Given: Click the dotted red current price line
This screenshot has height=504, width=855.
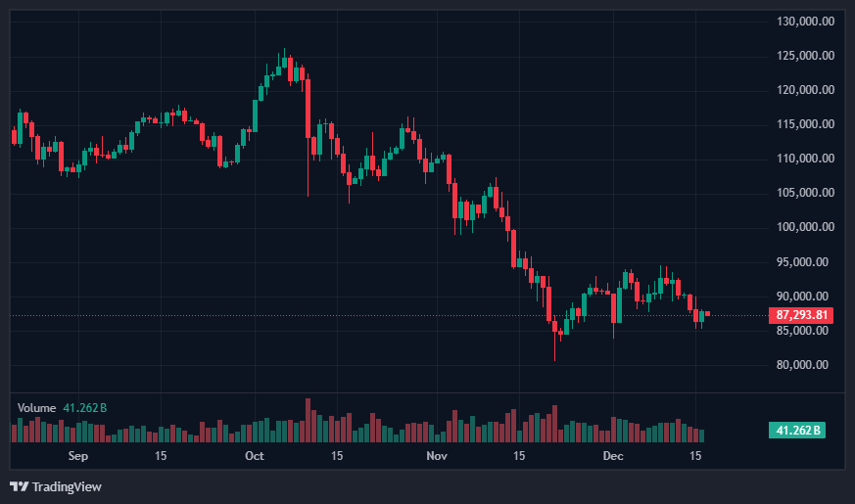Looking at the screenshot, I should pos(392,315).
